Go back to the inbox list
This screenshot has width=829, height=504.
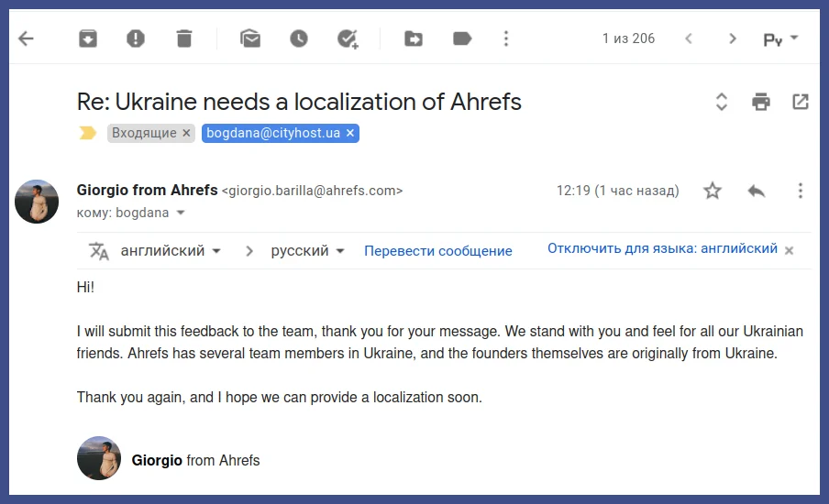click(26, 38)
